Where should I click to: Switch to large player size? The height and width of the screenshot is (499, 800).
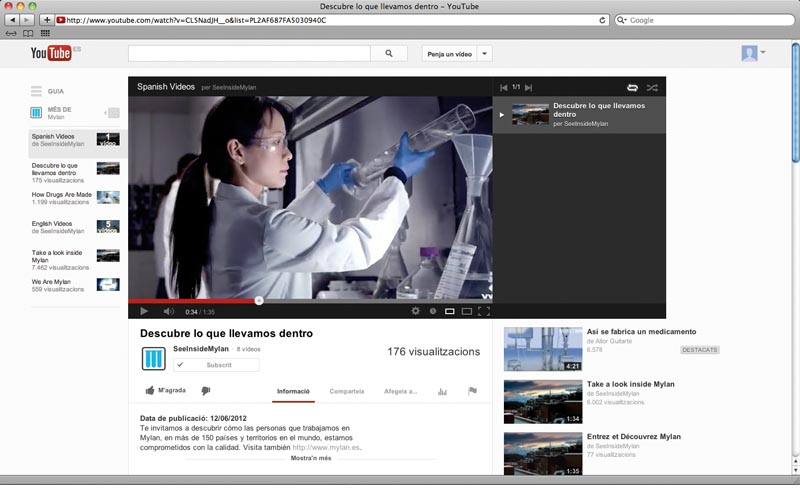467,311
